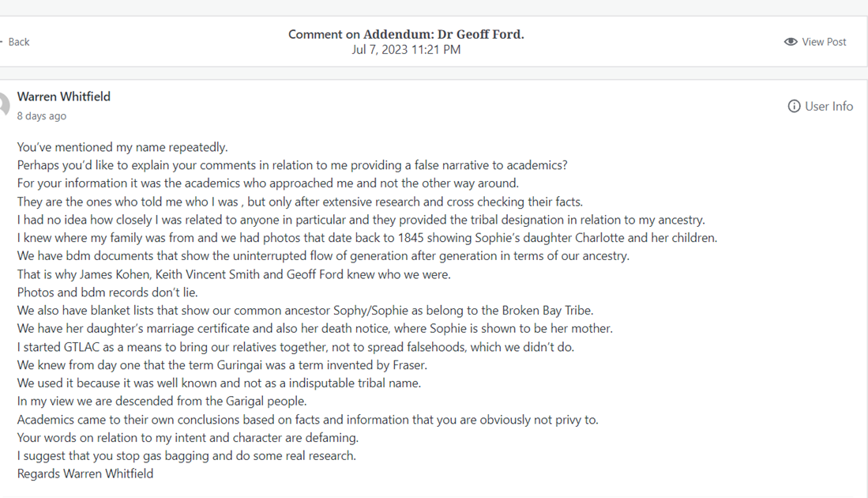Click the line "Photos and bdm records don't lie."
Screen dimensions: 868x498
coord(107,292)
